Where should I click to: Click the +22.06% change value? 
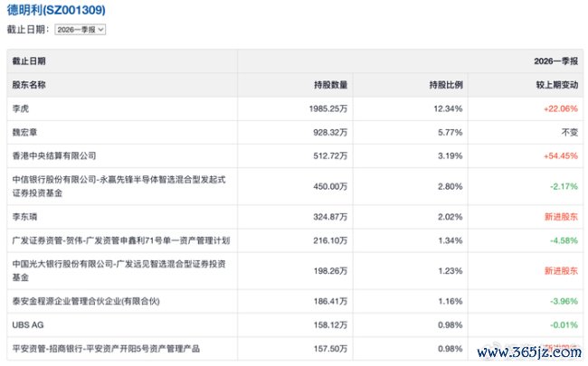[561, 108]
